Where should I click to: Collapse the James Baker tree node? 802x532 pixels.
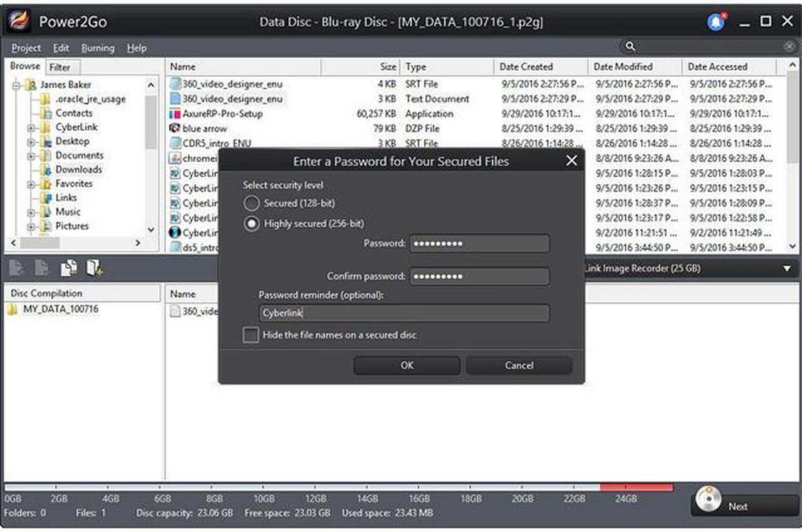pos(16,85)
